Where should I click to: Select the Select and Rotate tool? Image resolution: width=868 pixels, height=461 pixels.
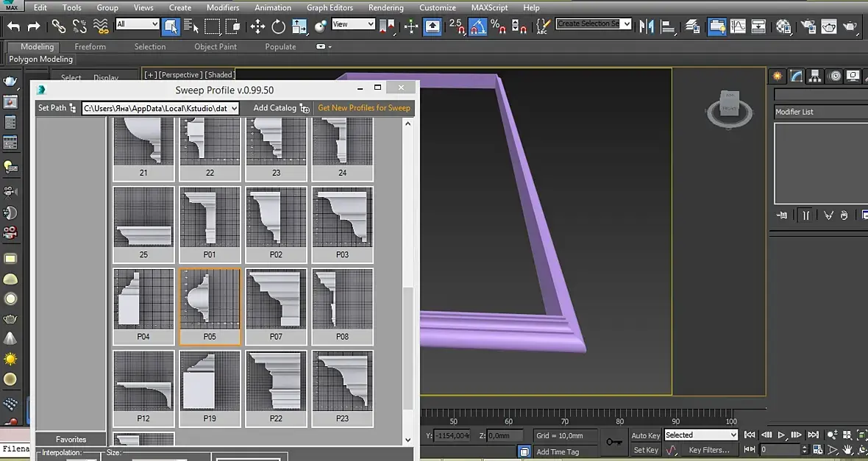coord(278,26)
